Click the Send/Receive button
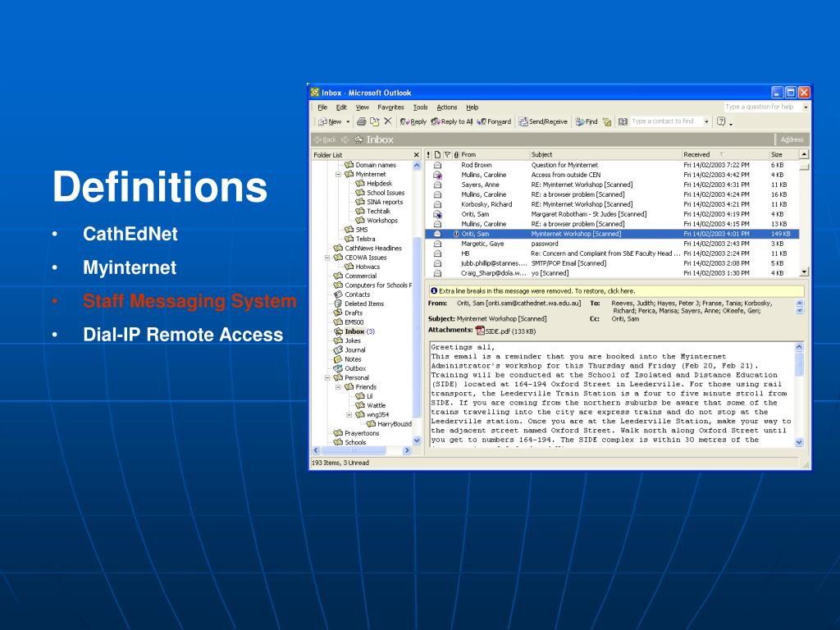Screen dimensions: 840x630 pos(543,121)
